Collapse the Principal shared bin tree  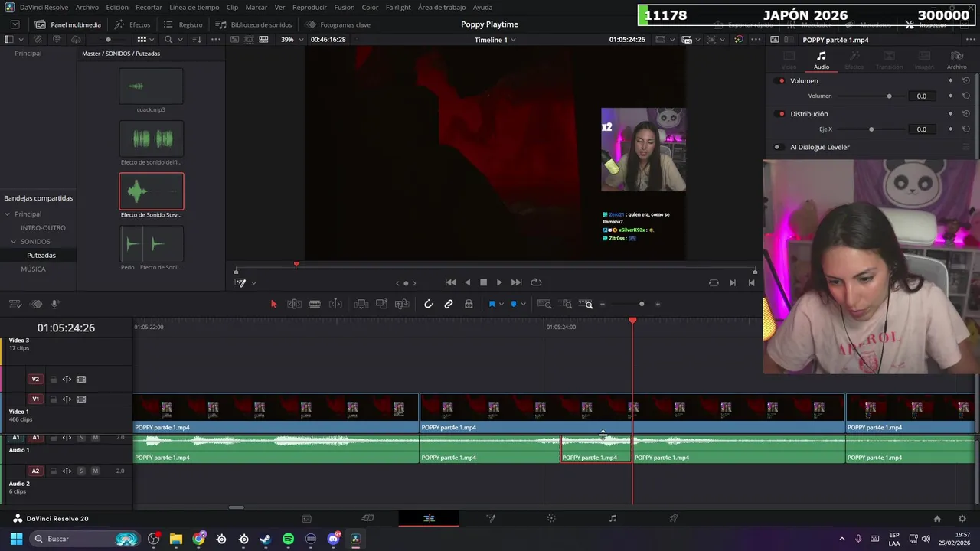point(8,214)
